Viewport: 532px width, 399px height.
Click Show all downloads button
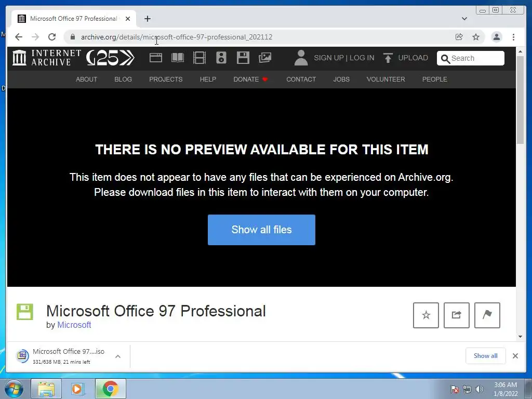click(486, 356)
